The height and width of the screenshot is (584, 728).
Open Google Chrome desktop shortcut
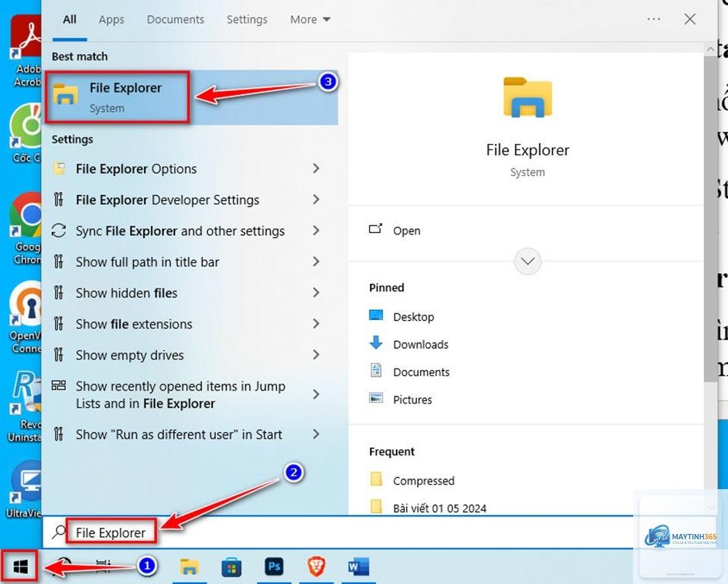point(26,228)
